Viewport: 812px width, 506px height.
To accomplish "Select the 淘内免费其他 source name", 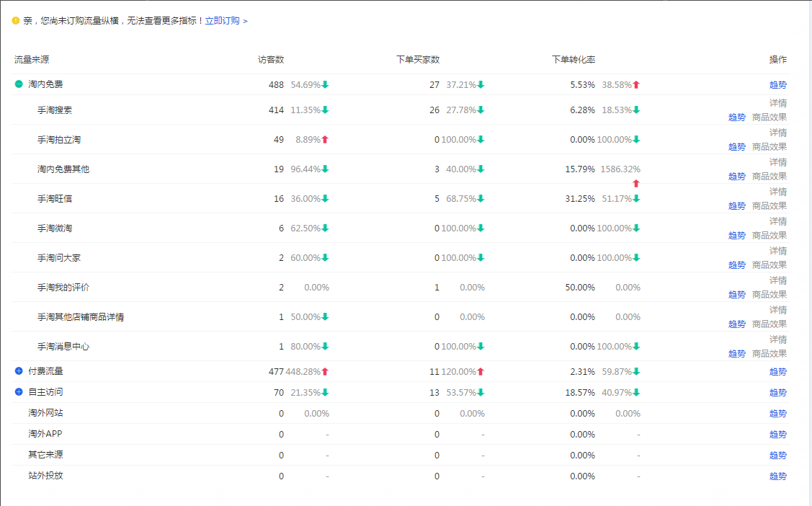I will click(63, 169).
